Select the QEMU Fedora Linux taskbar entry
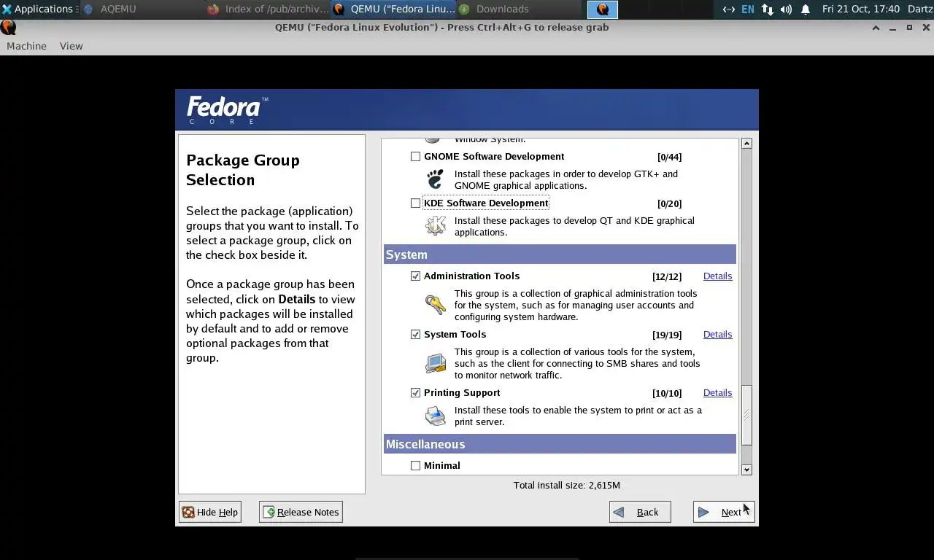 click(394, 9)
